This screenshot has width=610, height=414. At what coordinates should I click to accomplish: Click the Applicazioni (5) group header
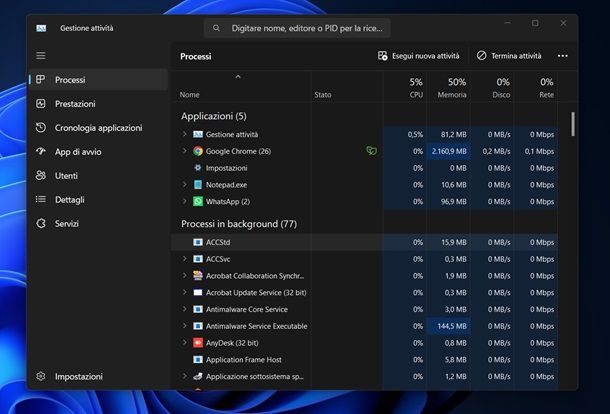[x=214, y=116]
